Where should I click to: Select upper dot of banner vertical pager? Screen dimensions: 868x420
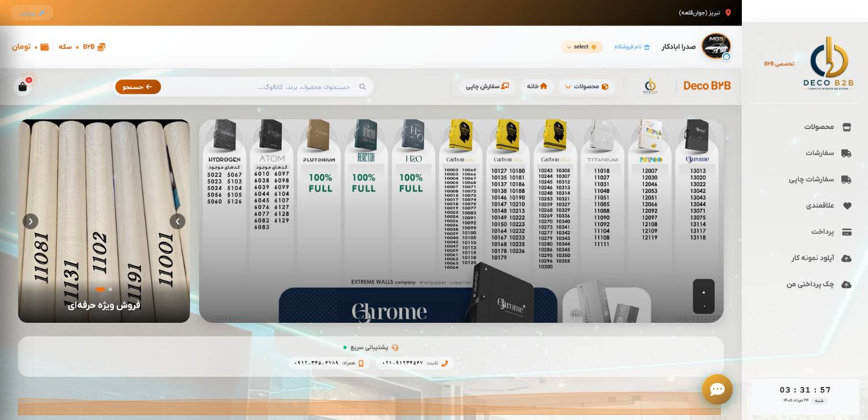click(704, 292)
